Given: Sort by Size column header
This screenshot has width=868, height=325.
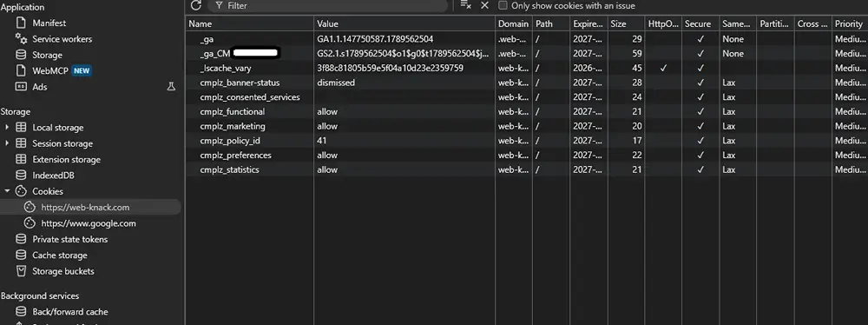Looking at the screenshot, I should [626, 23].
